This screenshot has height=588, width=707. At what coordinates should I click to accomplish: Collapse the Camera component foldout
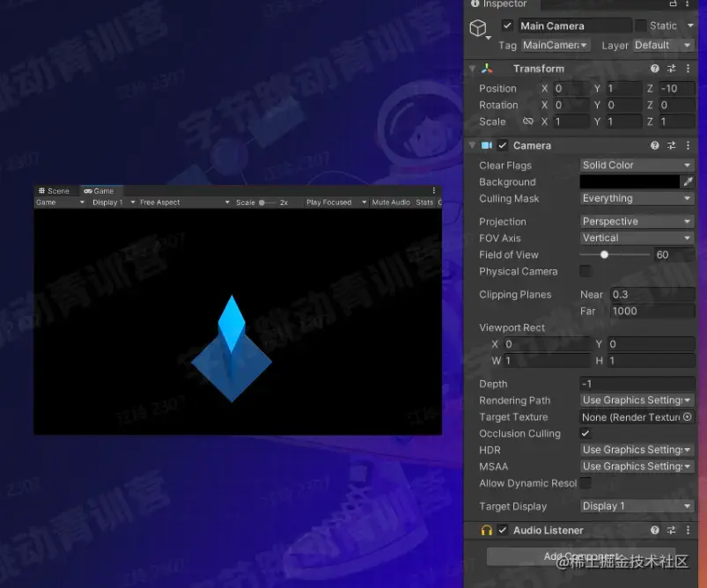[x=472, y=145]
